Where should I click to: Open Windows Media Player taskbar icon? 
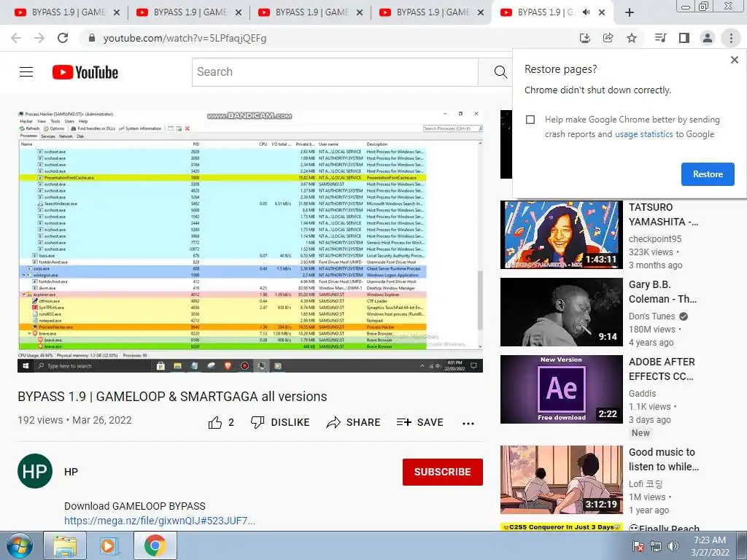[109, 545]
